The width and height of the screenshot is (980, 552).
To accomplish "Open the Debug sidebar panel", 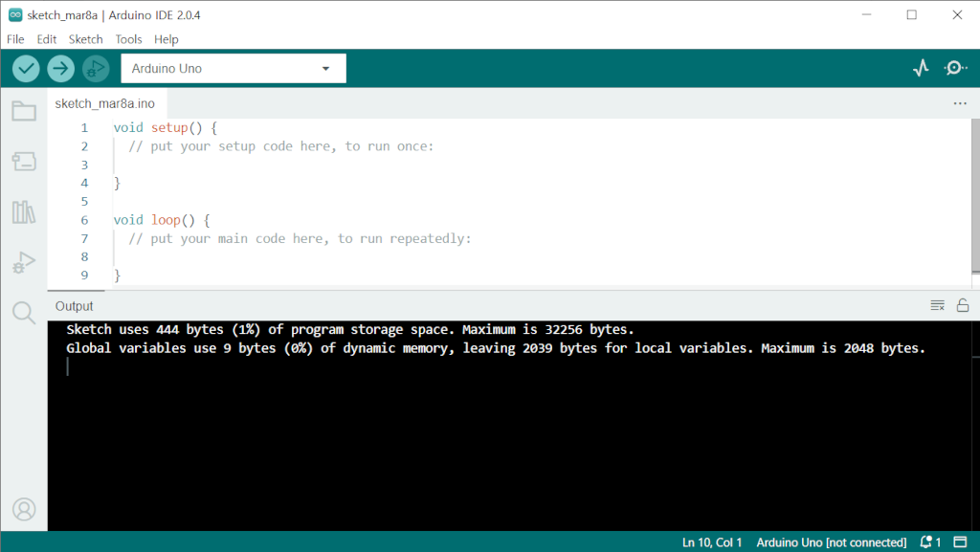I will [24, 262].
